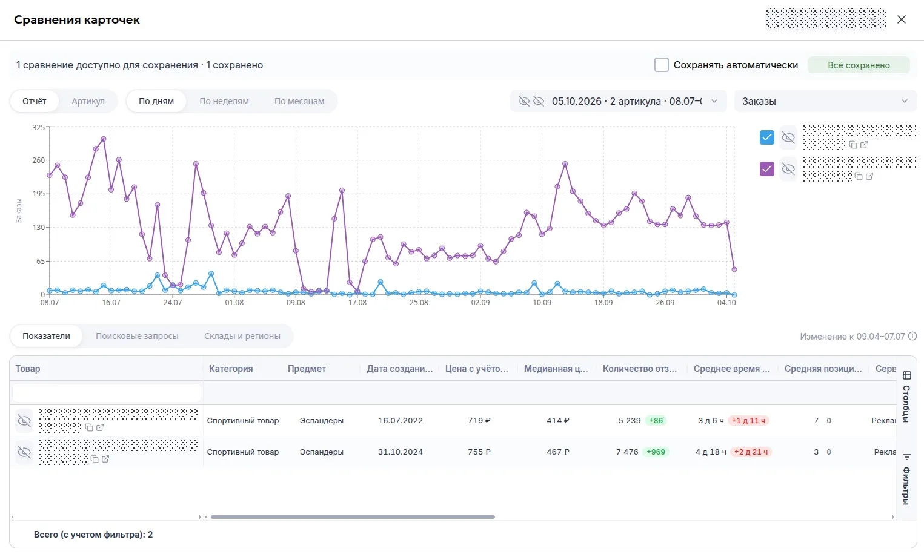This screenshot has height=560, width=924.
Task: Enable Сохранять автоматически checkbox
Action: tap(662, 65)
